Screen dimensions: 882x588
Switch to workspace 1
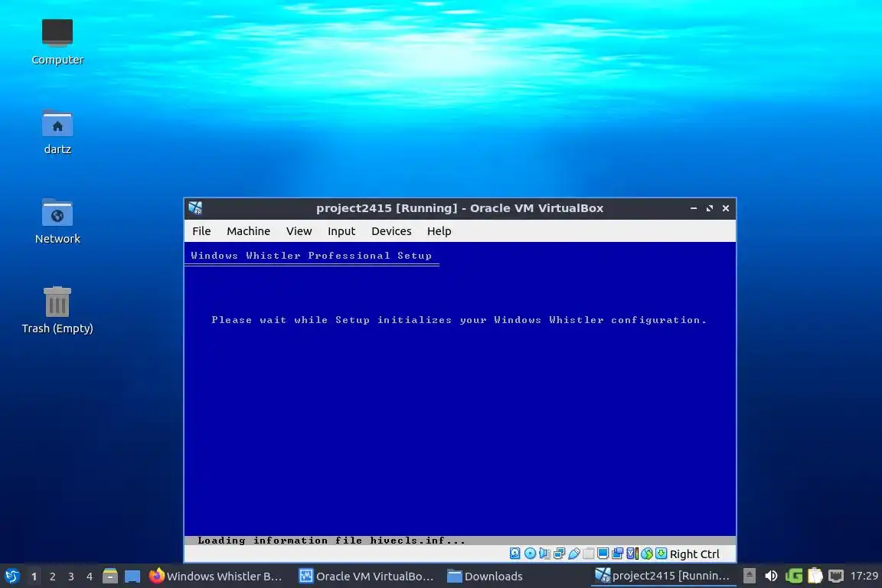(x=34, y=577)
